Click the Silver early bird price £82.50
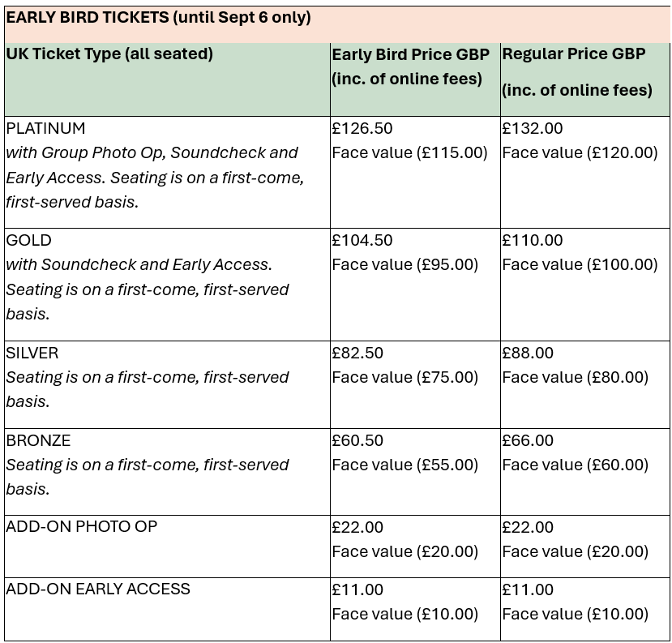This screenshot has height=643, width=672. [x=357, y=353]
